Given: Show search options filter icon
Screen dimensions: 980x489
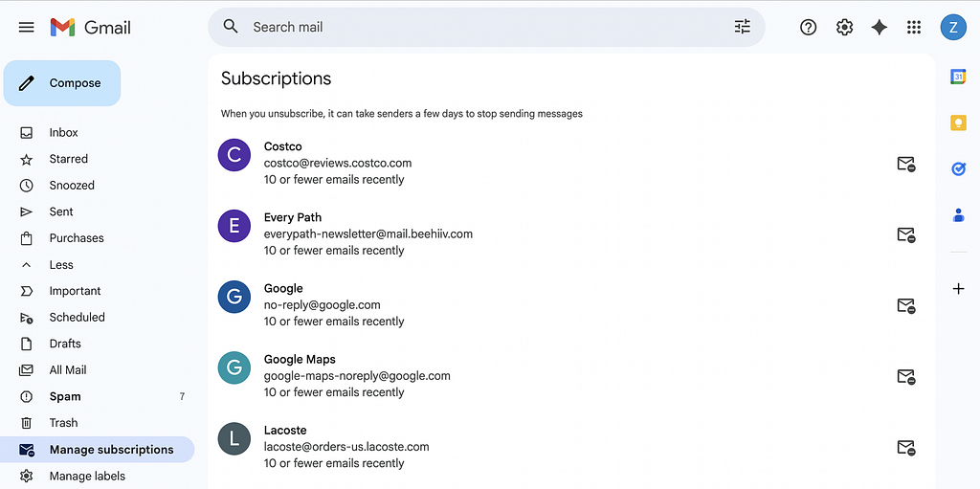Looking at the screenshot, I should click(742, 27).
